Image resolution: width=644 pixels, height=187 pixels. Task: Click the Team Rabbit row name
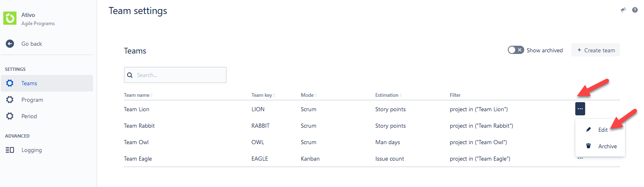(x=139, y=126)
